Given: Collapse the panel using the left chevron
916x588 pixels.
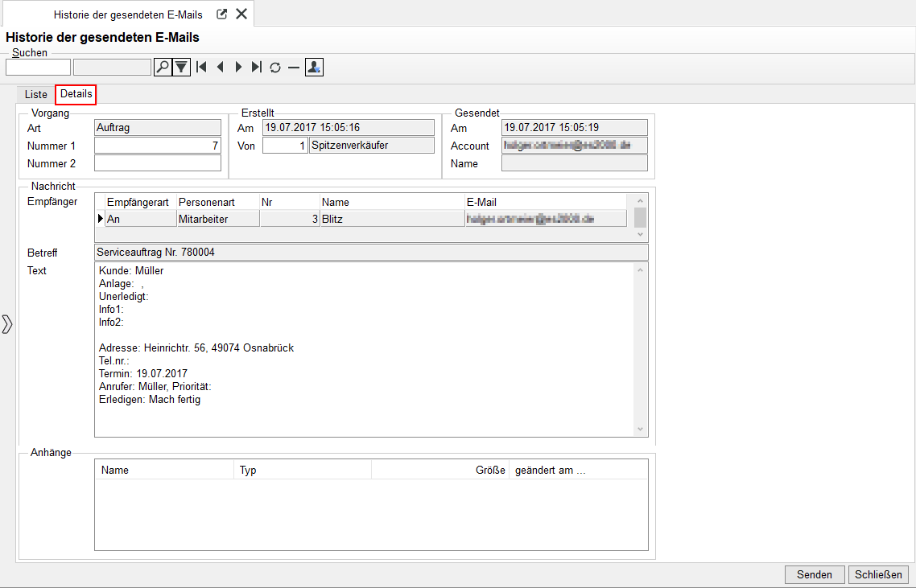Looking at the screenshot, I should tap(7, 324).
